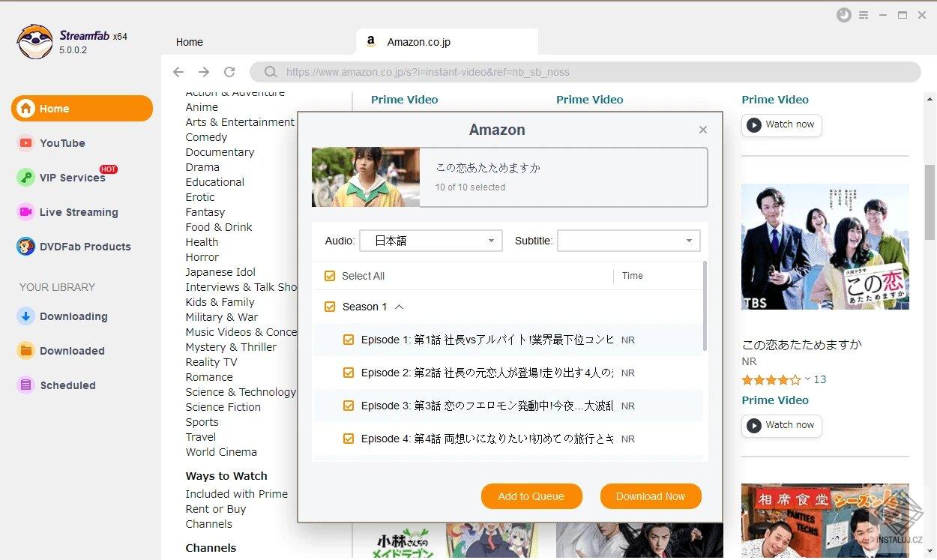937x560 pixels.
Task: Select the Anime category
Action: tap(202, 107)
